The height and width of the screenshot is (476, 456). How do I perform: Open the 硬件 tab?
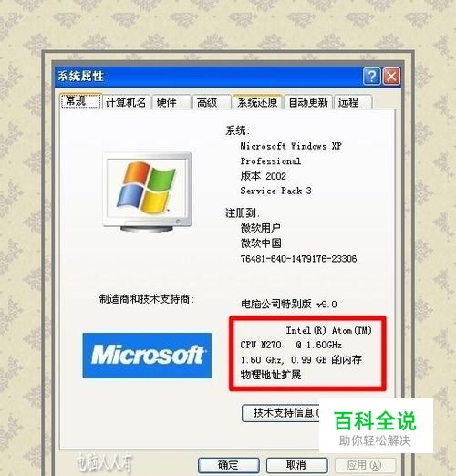(x=171, y=102)
